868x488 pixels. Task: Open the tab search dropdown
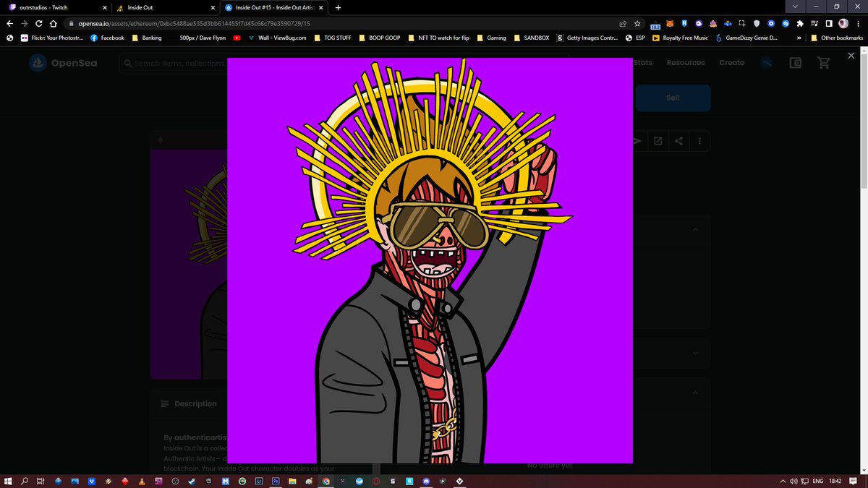click(795, 7)
